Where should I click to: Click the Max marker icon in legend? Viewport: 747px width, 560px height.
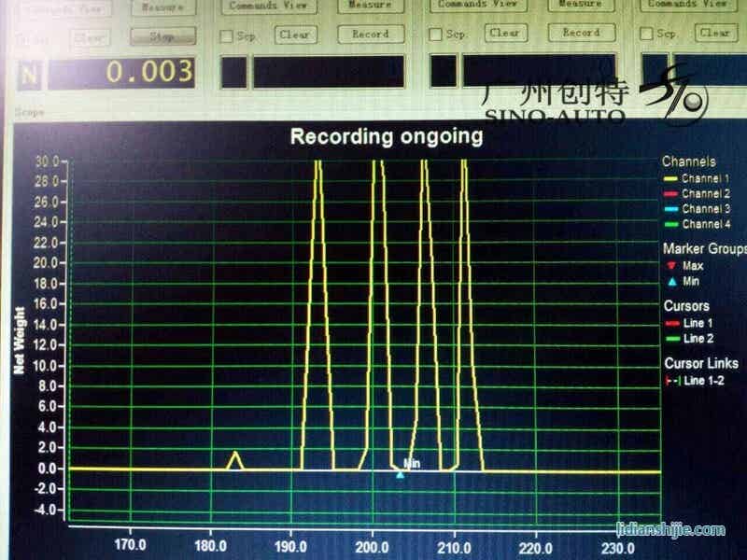point(672,266)
